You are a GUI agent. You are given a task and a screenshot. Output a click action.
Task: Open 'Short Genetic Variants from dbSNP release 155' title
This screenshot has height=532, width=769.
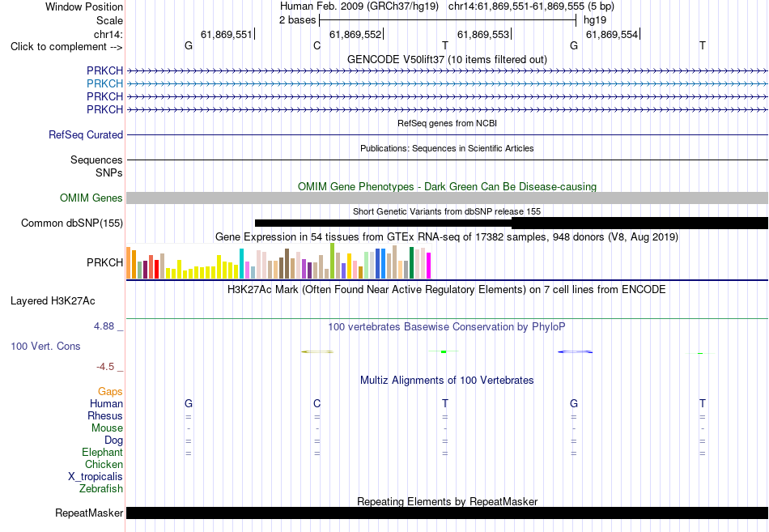pos(447,211)
